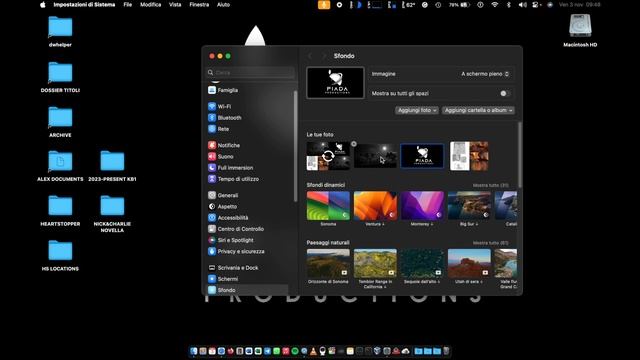The image size is (640, 360).
Task: Open VLC from the Dock
Action: (x=313, y=351)
